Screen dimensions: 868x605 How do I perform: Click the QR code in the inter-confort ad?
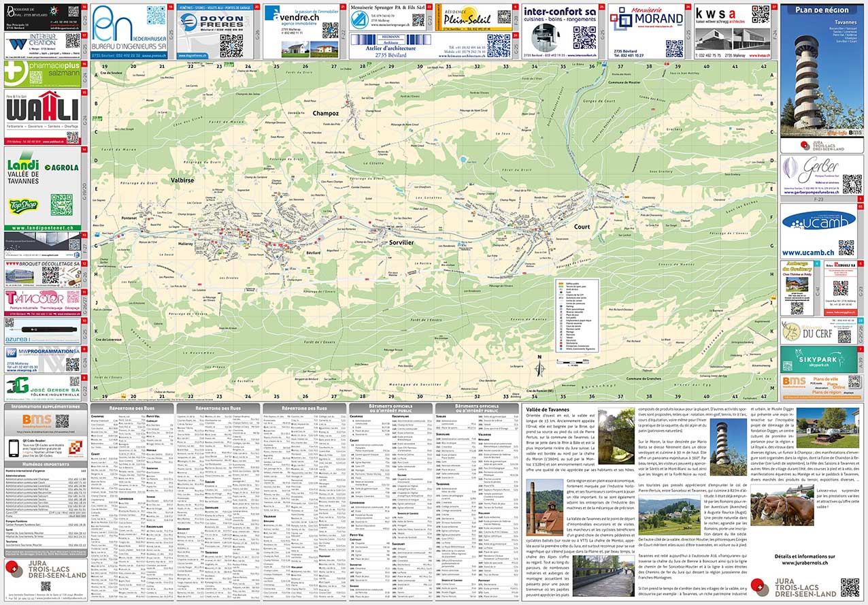584,38
